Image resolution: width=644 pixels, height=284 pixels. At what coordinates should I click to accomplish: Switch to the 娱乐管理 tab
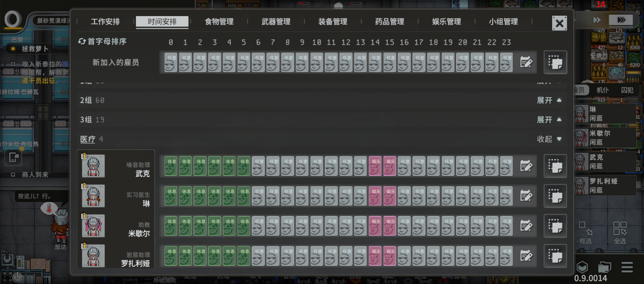point(446,22)
